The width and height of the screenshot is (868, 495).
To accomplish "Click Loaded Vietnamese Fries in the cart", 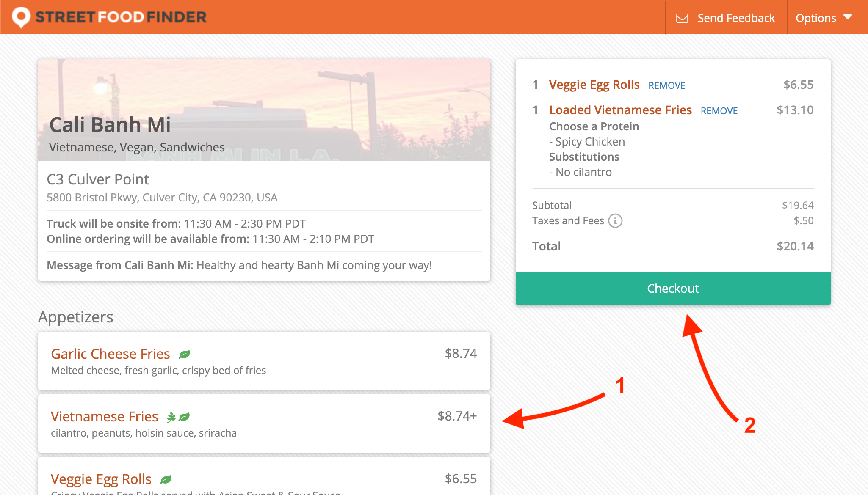I will pos(621,110).
